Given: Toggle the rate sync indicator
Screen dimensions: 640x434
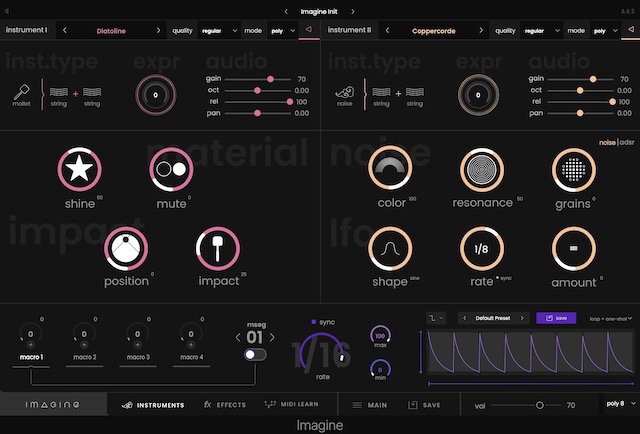Looking at the screenshot, I should pyautogui.click(x=315, y=322).
